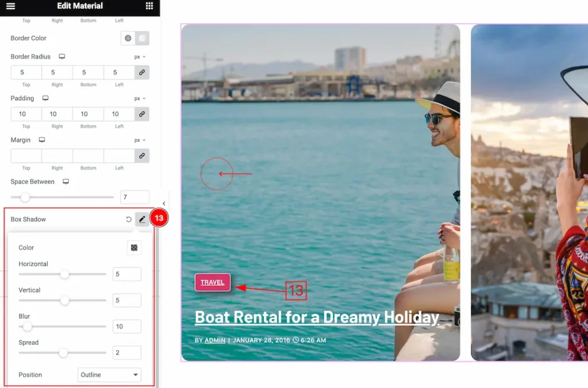Click the global color globe for Border Color
The height and width of the screenshot is (388, 588).
coord(128,38)
